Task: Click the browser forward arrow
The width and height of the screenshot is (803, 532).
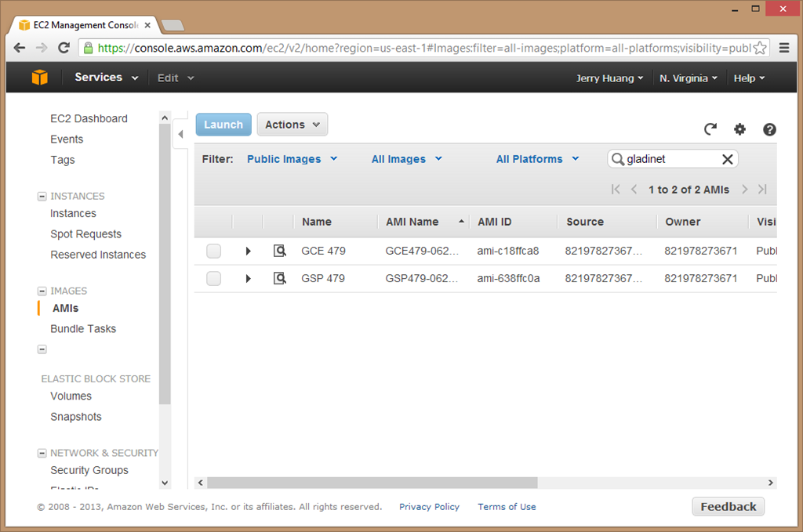Action: (42, 48)
